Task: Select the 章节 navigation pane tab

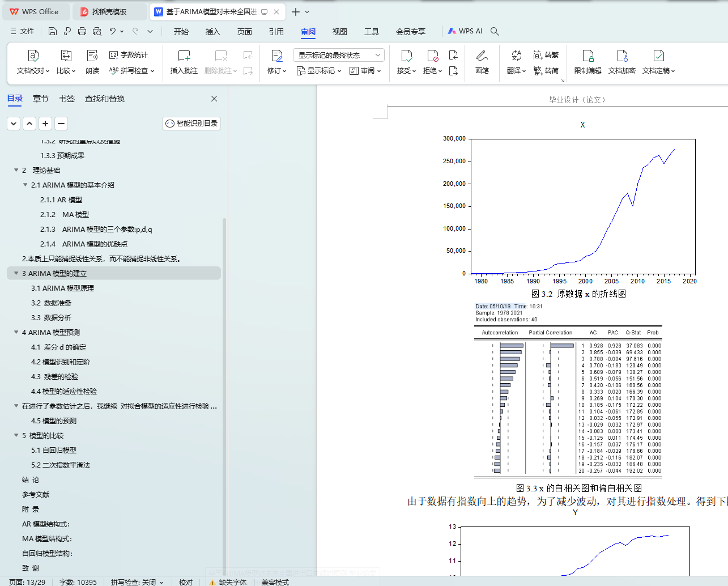Action: click(x=41, y=99)
